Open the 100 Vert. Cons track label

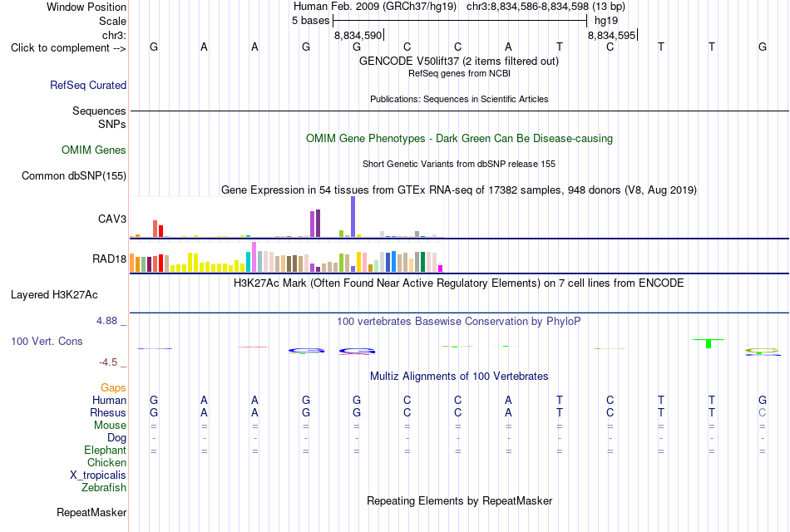[47, 341]
